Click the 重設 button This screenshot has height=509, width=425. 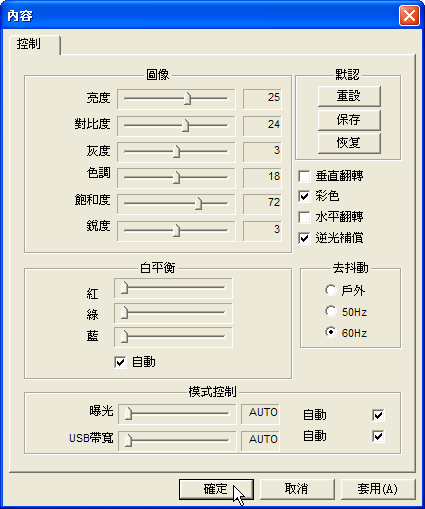click(x=349, y=96)
